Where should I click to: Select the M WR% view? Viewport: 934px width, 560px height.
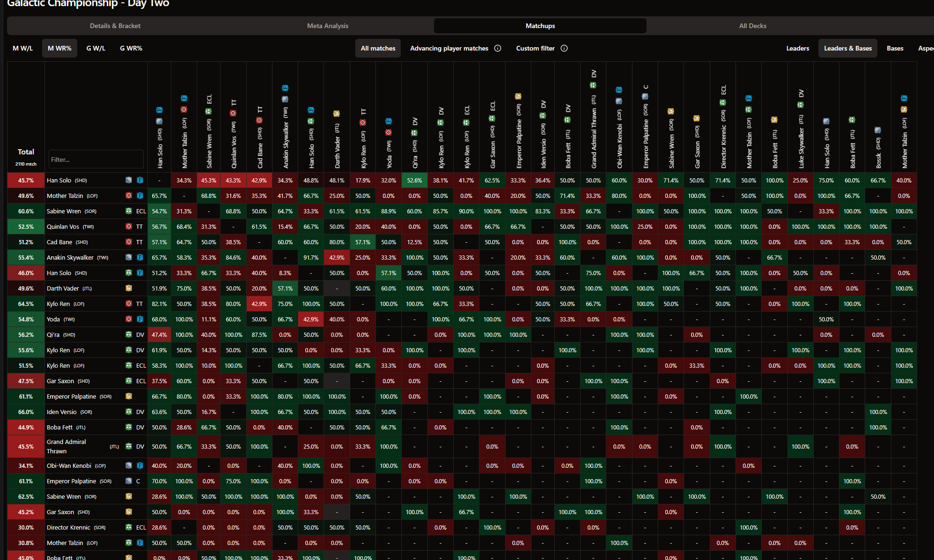(59, 48)
